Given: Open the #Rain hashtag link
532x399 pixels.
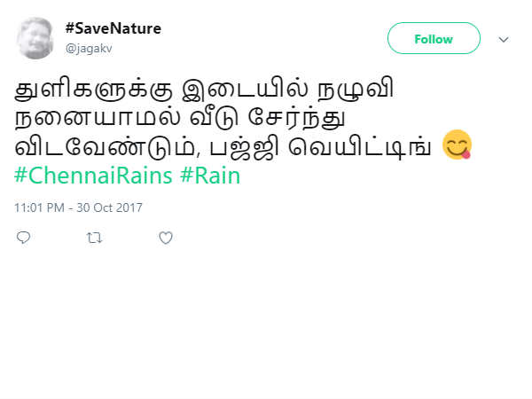Looking at the screenshot, I should (210, 175).
